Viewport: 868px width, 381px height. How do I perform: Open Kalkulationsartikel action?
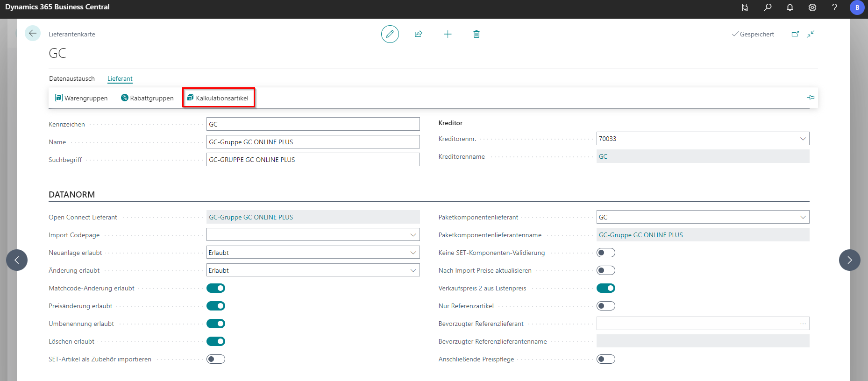(218, 98)
